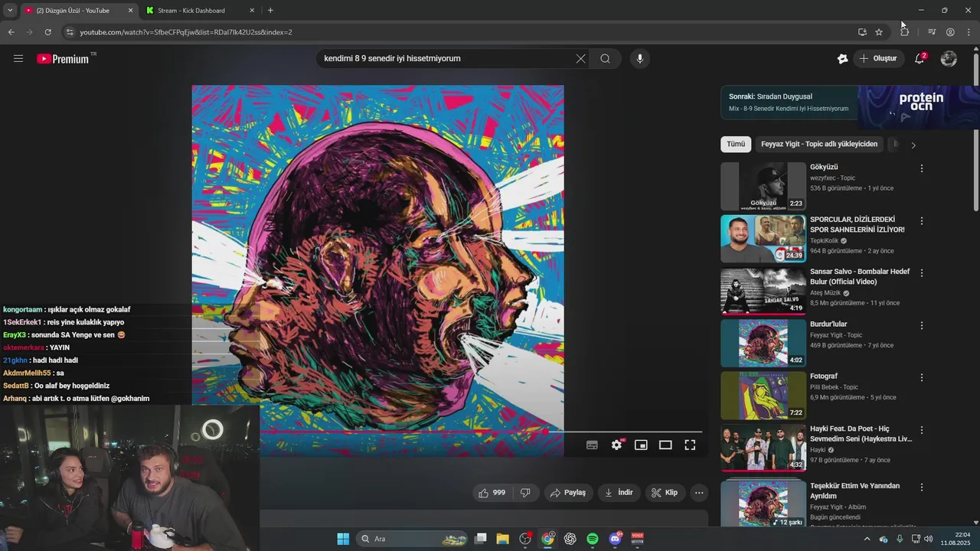Open the YouTube hamburger guide menu

(18, 58)
